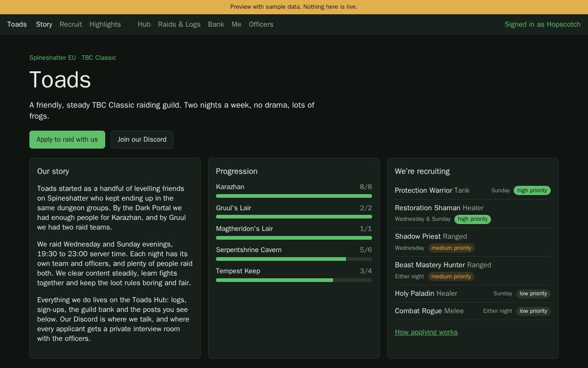588x368 pixels.
Task: Click the Restoration Shaman high priority badge
Action: tap(473, 219)
